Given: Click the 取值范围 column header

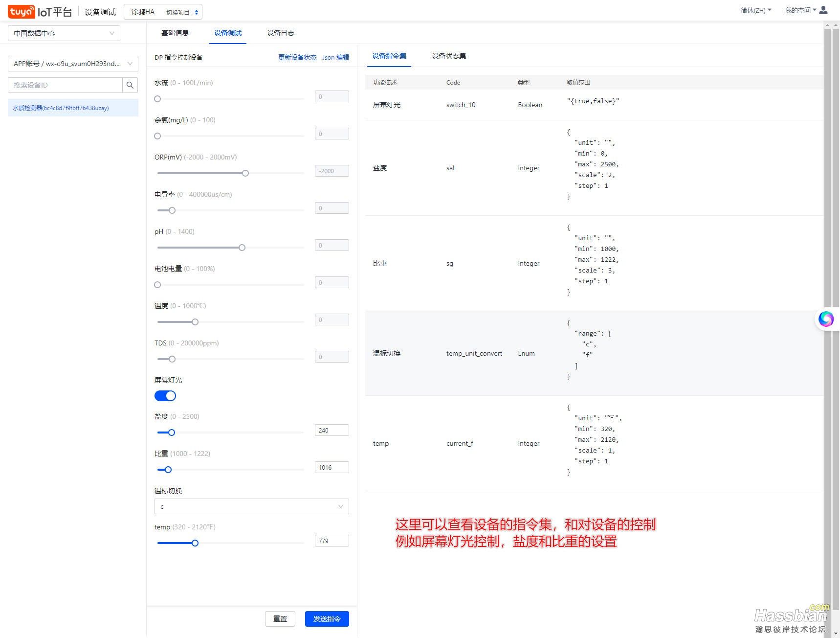Looking at the screenshot, I should click(578, 82).
